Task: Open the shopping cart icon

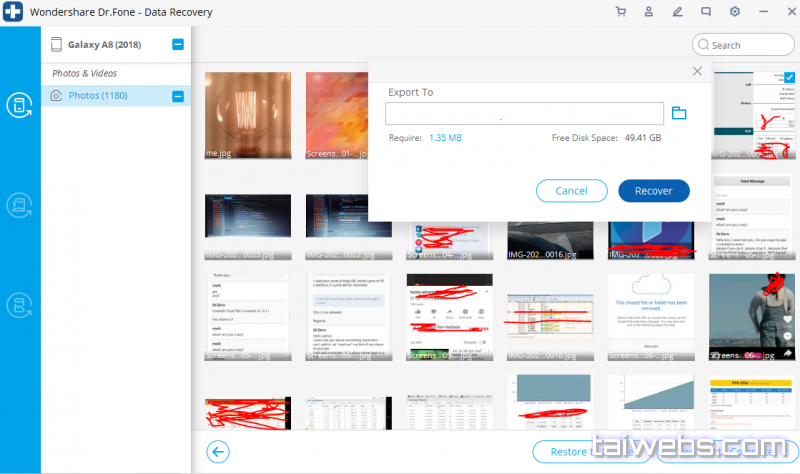Action: (621, 12)
